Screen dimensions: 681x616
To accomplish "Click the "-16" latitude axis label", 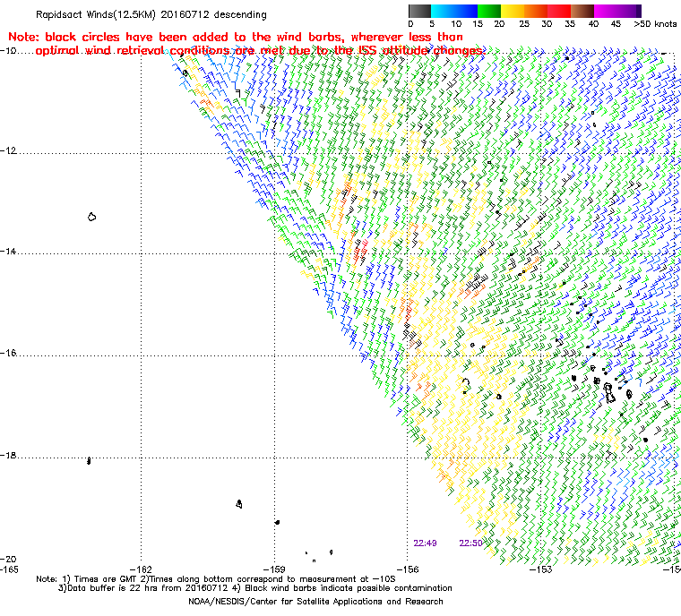I will 8,353.
